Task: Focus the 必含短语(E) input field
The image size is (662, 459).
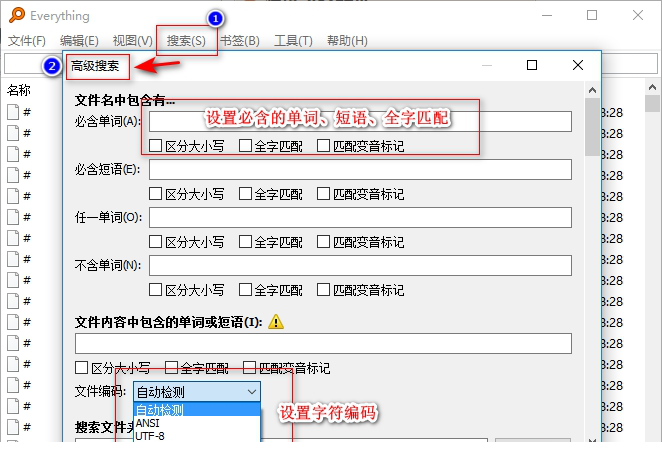Action: coord(360,169)
